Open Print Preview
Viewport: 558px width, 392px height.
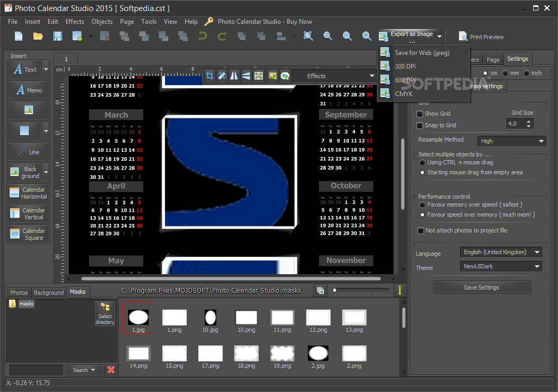pos(481,36)
